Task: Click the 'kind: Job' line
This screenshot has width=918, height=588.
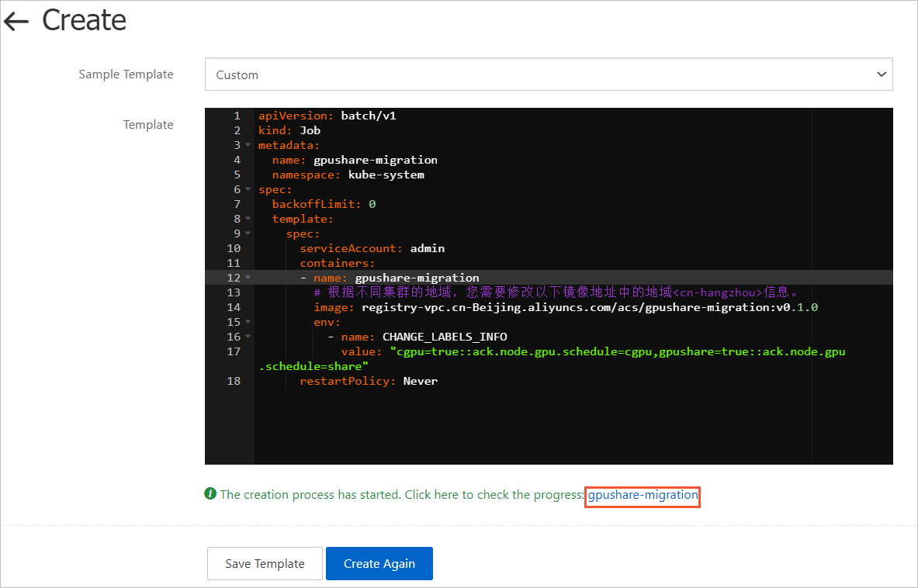Action: [x=289, y=130]
